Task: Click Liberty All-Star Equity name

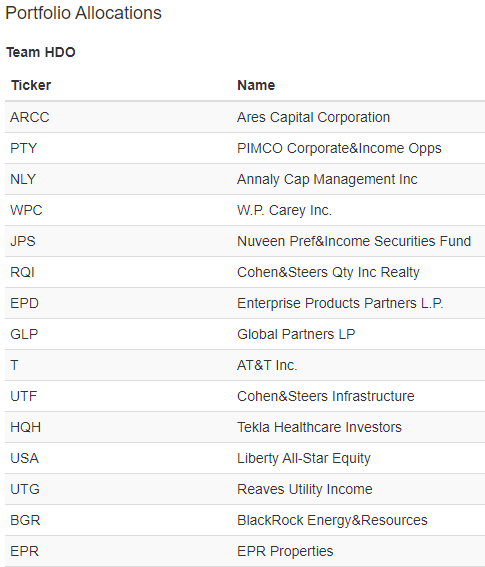Action: click(x=304, y=459)
